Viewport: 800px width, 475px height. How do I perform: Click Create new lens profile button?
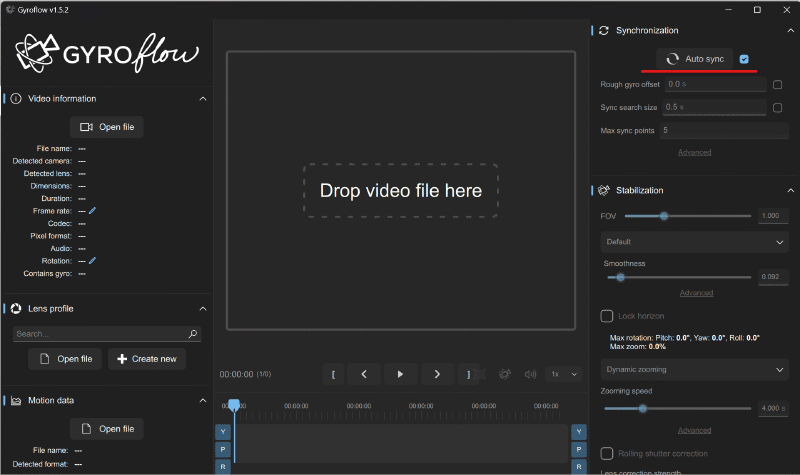coord(146,359)
